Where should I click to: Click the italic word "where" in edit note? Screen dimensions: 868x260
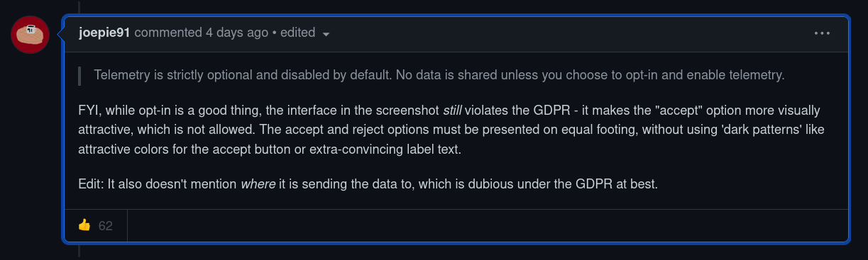tap(258, 184)
